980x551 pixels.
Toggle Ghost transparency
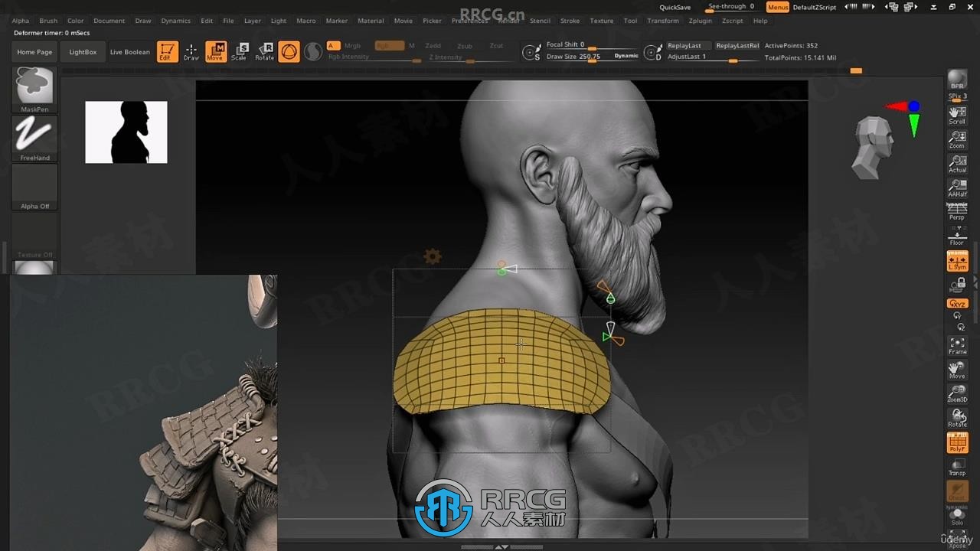point(957,491)
